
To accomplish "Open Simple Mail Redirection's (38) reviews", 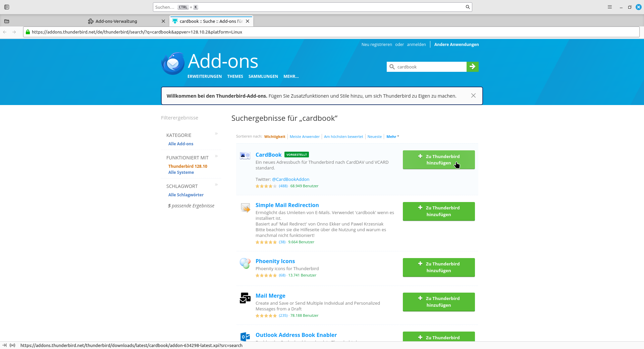I will [282, 242].
